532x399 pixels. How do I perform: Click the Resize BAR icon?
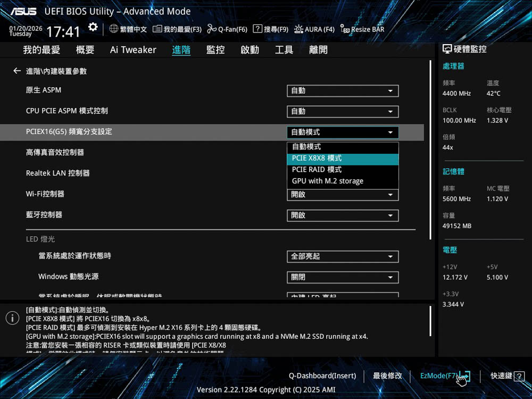click(x=345, y=29)
